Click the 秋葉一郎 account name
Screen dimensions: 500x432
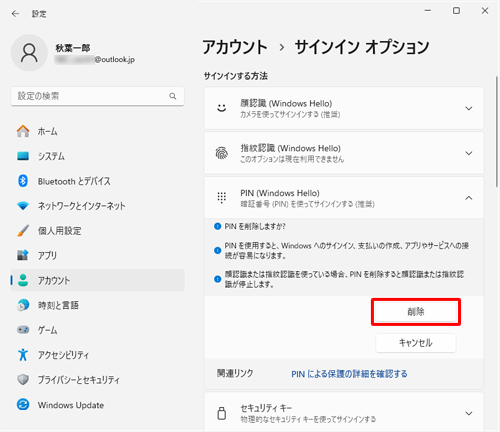pos(73,48)
